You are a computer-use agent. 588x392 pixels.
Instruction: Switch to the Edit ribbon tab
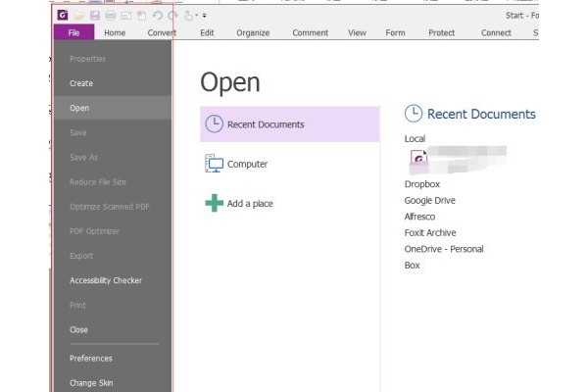[x=207, y=32]
